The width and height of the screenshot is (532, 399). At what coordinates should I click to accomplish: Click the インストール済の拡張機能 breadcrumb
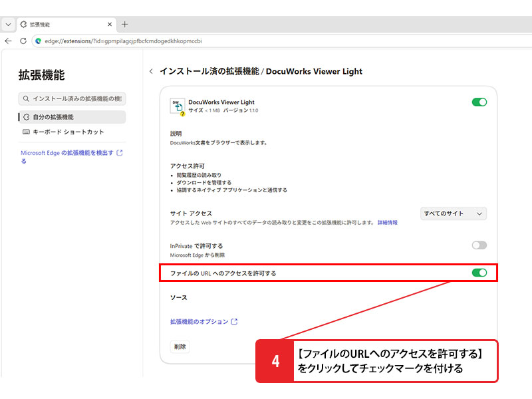pyautogui.click(x=209, y=71)
